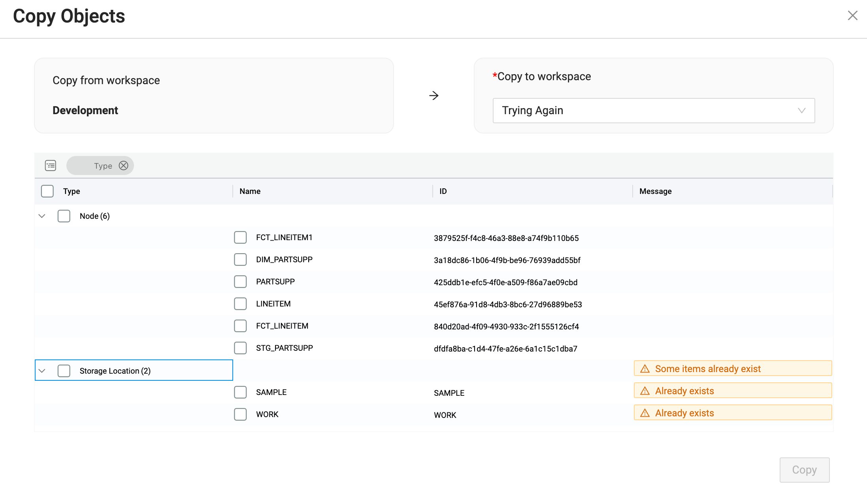
Task: Tick the Storage Location group checkbox
Action: pyautogui.click(x=64, y=371)
